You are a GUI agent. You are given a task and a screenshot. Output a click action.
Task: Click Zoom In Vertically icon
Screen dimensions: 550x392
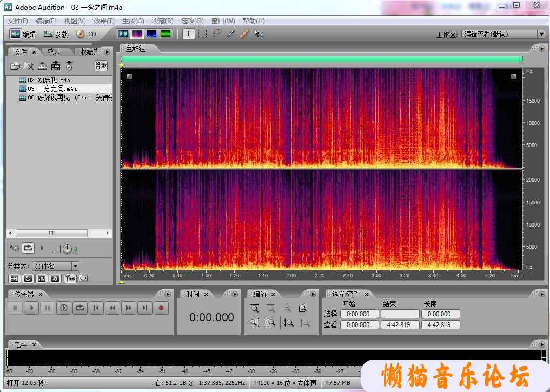point(289,323)
